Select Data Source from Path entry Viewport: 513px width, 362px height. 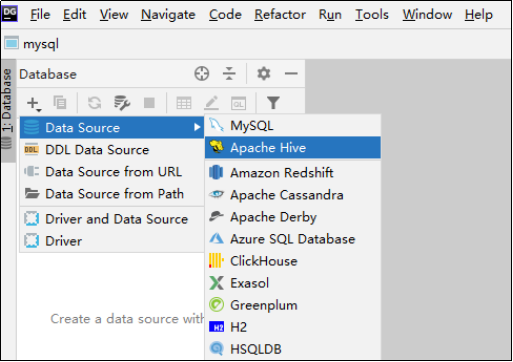click(x=112, y=194)
